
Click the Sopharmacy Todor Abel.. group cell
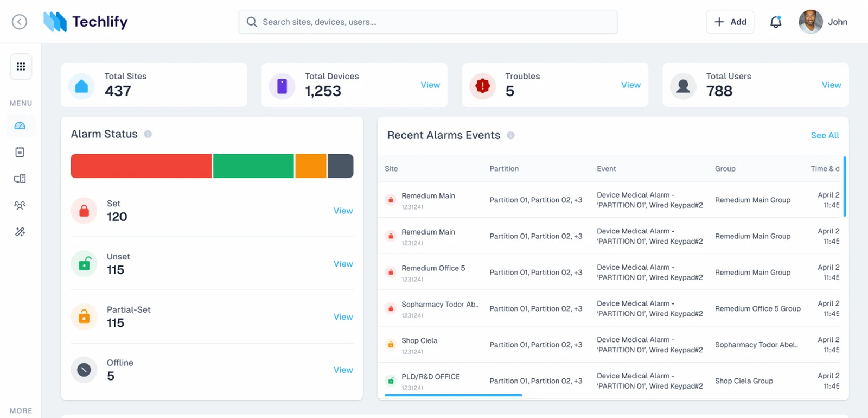pos(756,345)
